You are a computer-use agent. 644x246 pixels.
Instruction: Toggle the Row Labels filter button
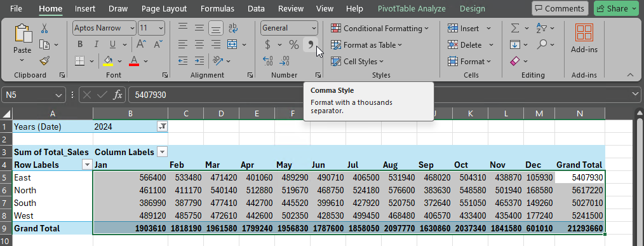(87, 165)
